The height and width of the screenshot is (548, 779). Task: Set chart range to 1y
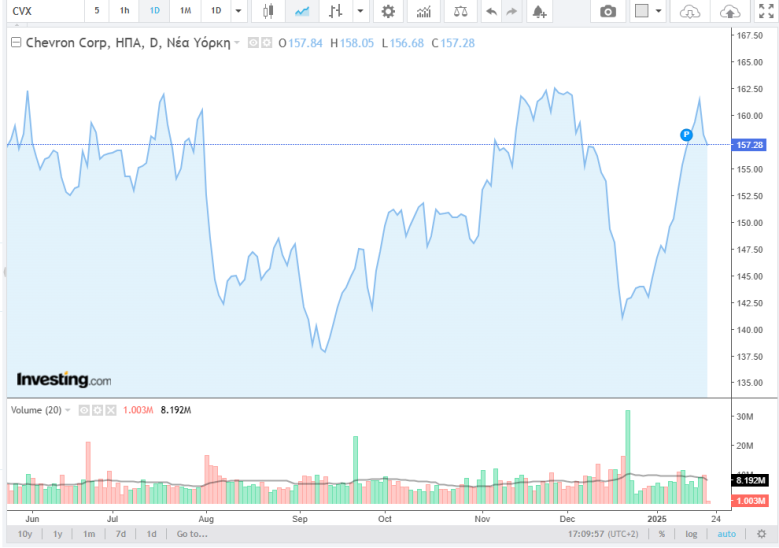58,534
